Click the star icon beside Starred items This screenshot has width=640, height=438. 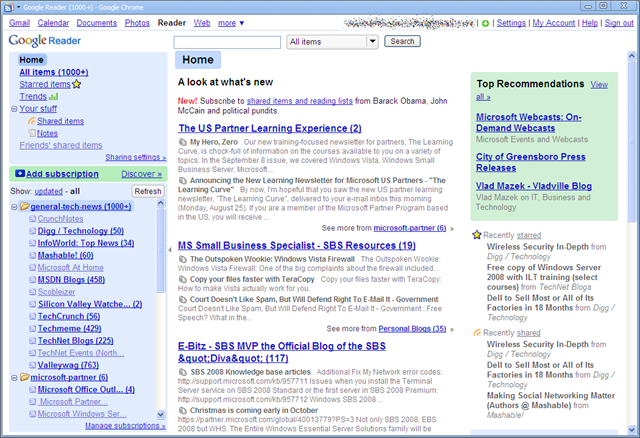[76, 84]
